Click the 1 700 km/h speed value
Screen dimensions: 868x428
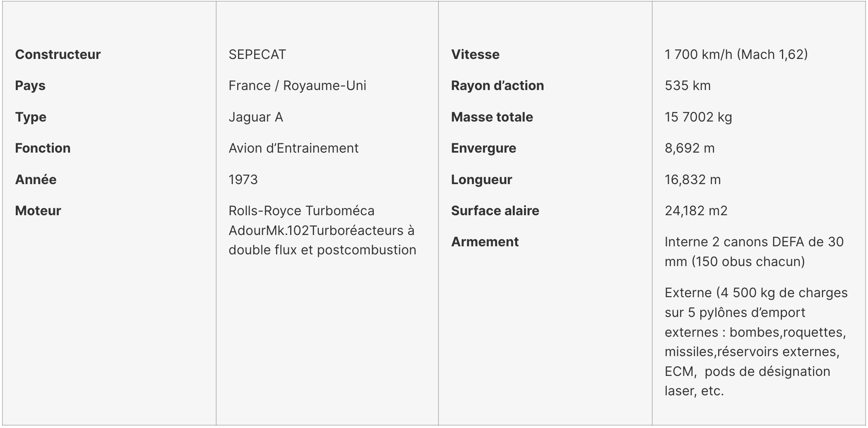click(736, 55)
